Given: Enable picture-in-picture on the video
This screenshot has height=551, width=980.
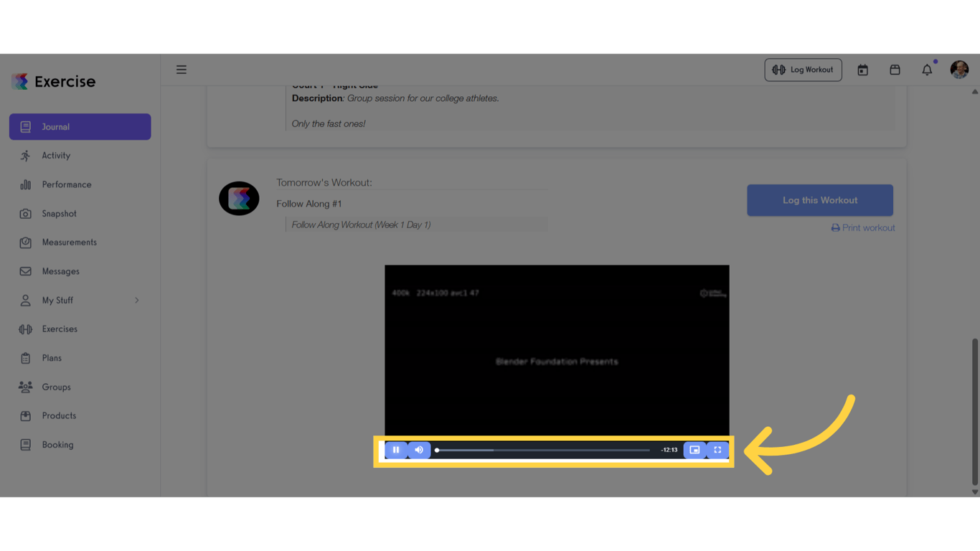Looking at the screenshot, I should click(694, 450).
